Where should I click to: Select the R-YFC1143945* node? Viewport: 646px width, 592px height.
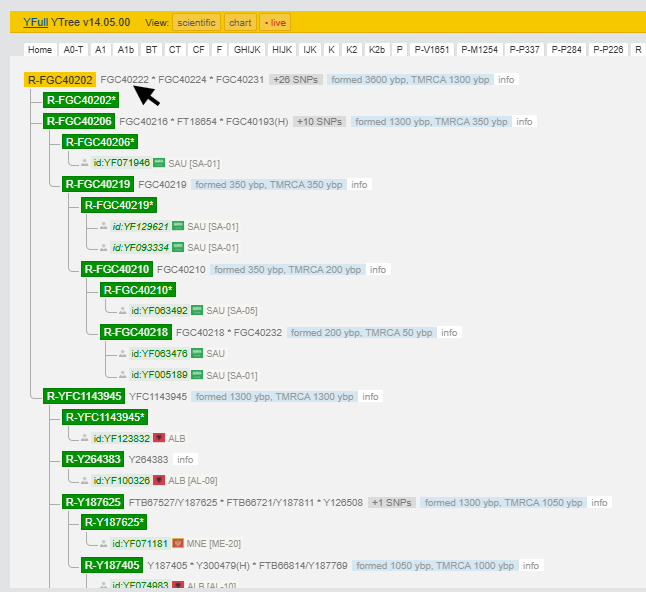point(105,417)
